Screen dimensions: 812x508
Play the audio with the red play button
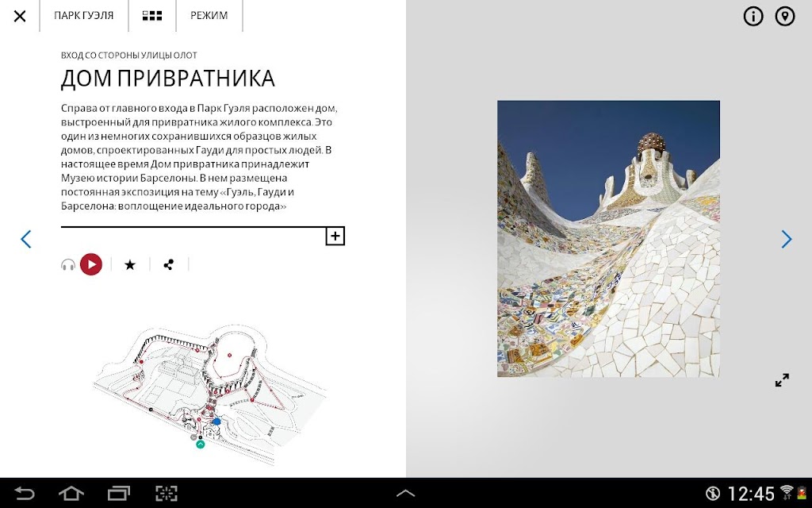click(91, 264)
